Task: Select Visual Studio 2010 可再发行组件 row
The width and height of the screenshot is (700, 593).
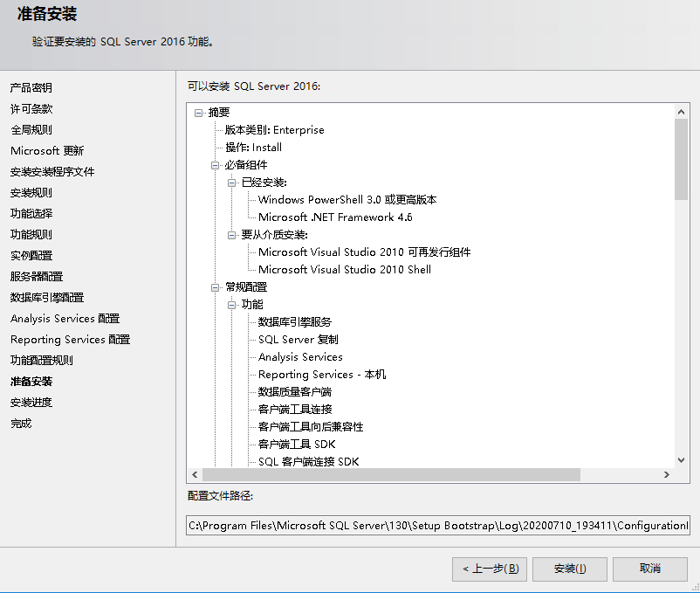Action: click(364, 252)
